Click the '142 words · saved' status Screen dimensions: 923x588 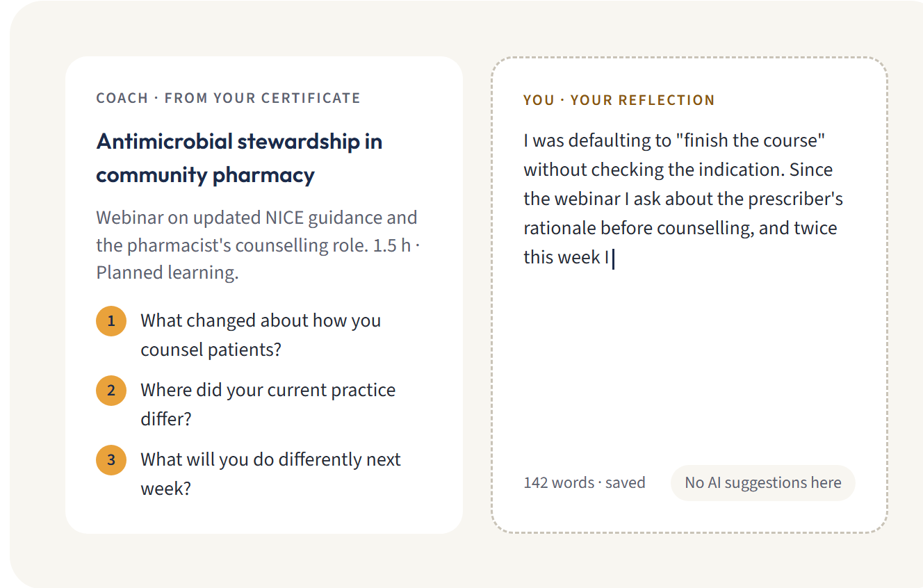point(585,483)
